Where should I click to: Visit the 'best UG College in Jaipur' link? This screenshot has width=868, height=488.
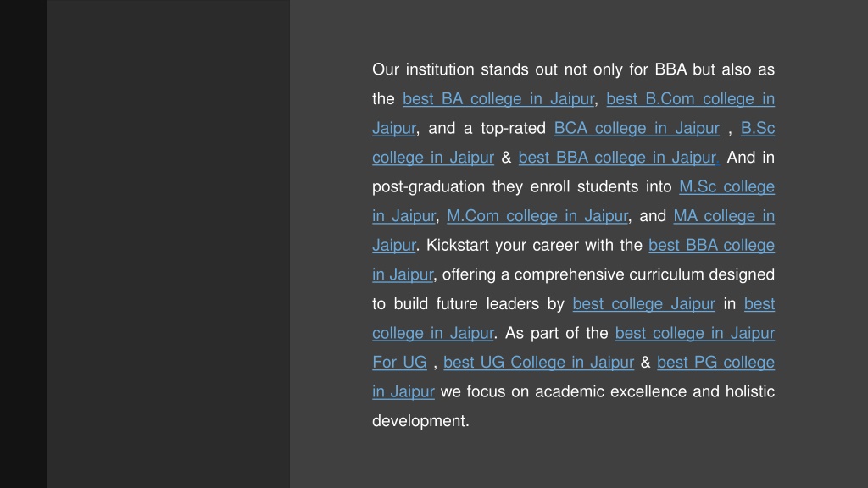coord(538,363)
